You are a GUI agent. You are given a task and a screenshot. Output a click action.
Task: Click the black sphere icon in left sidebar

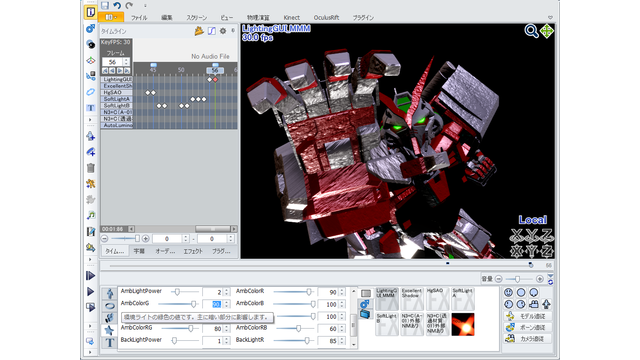click(x=91, y=44)
